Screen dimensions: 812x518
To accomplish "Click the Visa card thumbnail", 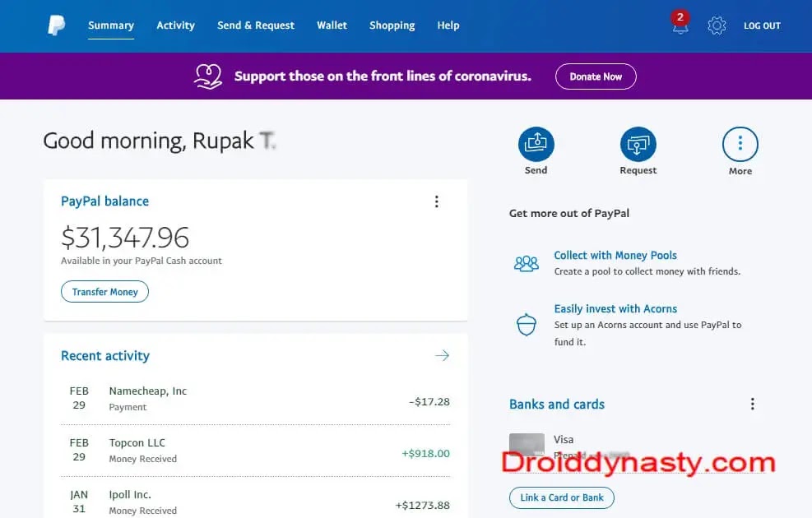I will (527, 446).
